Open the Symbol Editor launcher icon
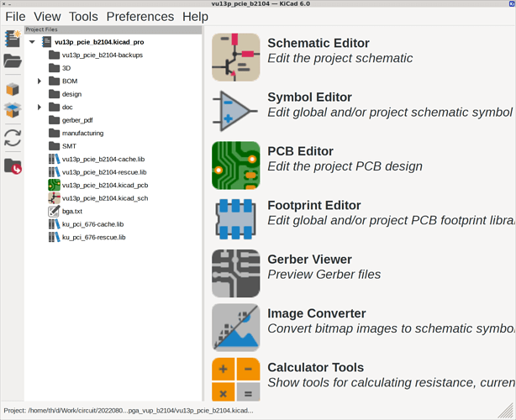The image size is (516, 420). point(235,111)
